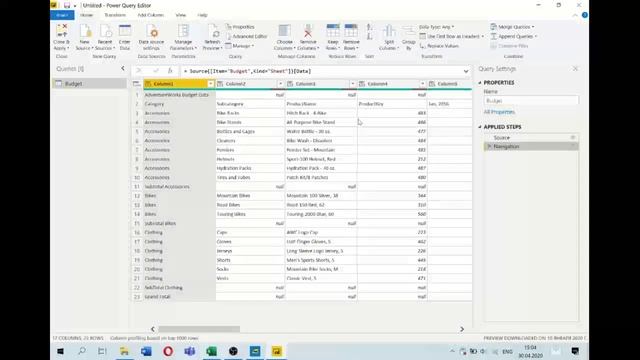
Task: Open Excel from the taskbar
Action: [211, 351]
